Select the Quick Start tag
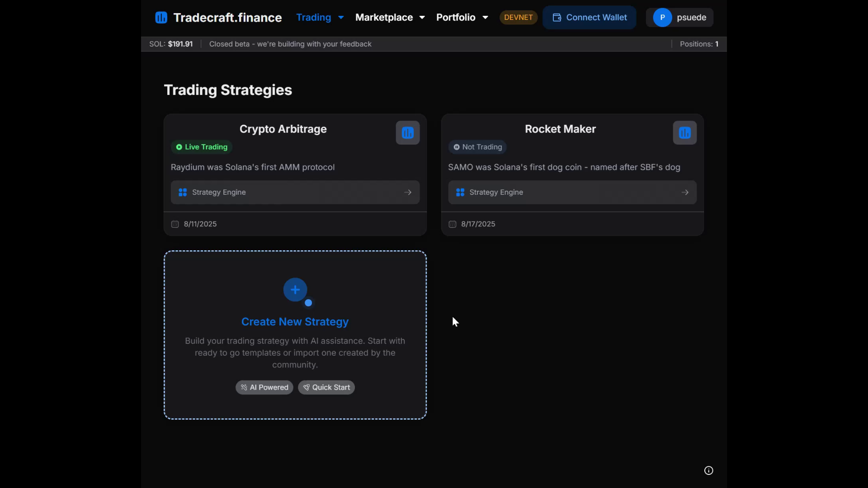Viewport: 868px width, 488px height. (x=326, y=387)
